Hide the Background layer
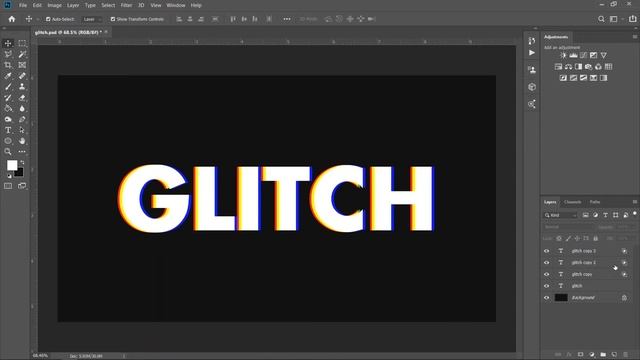Screen dimensions: 640x360 (x=547, y=298)
